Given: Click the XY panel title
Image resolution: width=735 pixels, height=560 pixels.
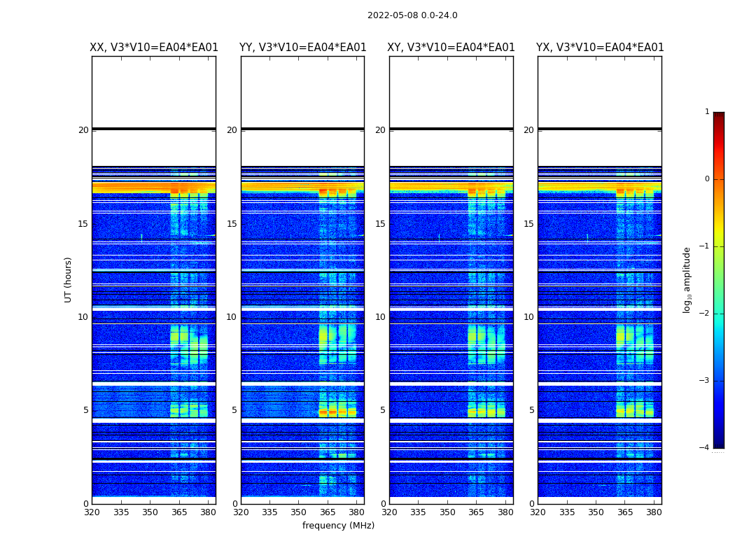Looking at the screenshot, I should tap(451, 48).
